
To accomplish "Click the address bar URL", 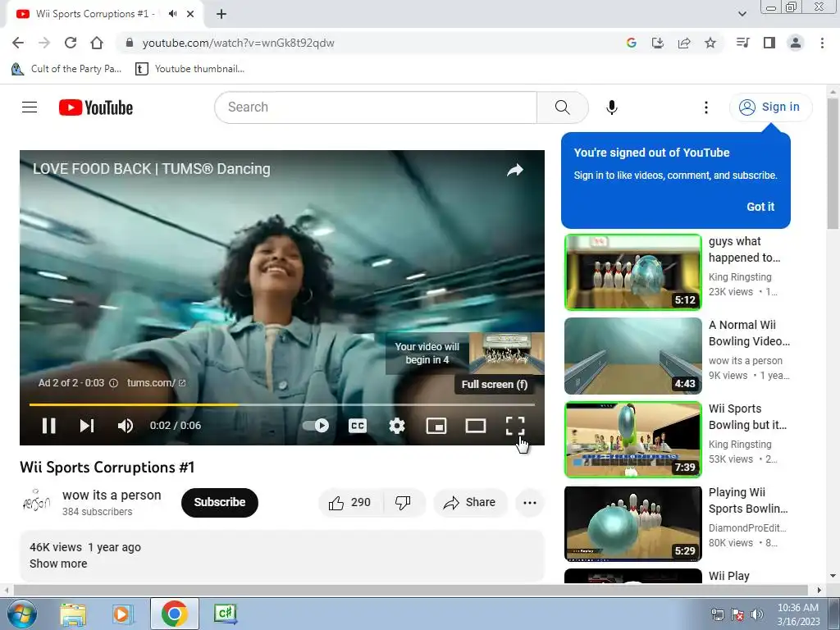I will (239, 43).
